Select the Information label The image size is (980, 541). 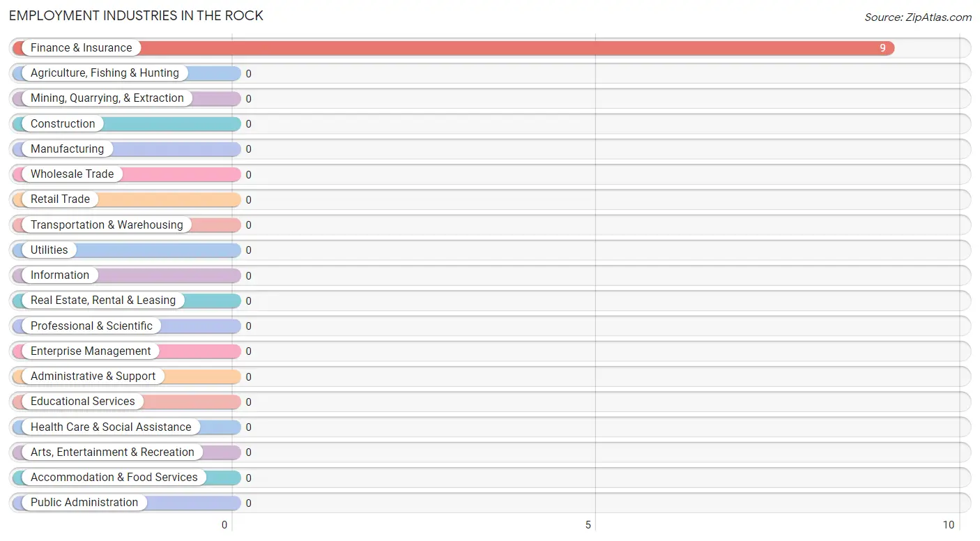[x=60, y=275]
